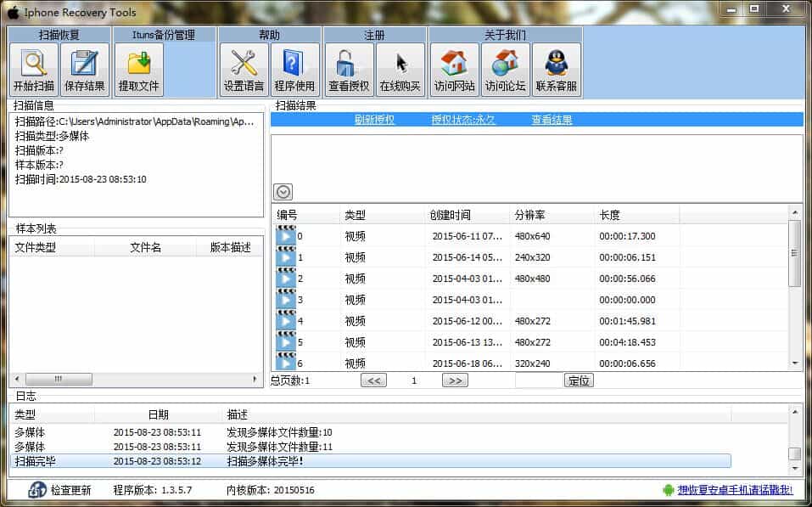This screenshot has height=507, width=812.
Task: Select the video icon of row 4
Action: tap(286, 320)
